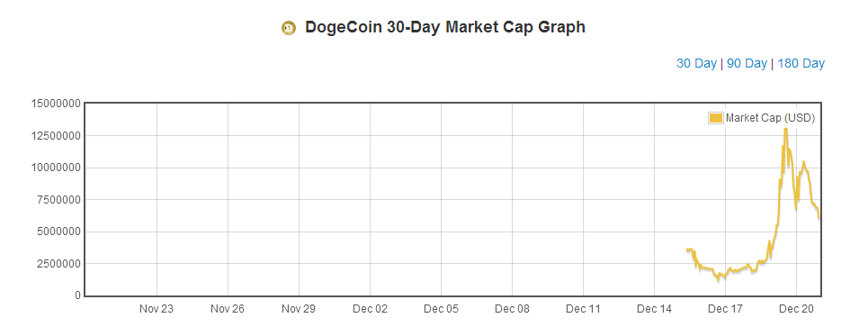Screen dimensions: 868x327
Task: Click the Nov 29 date label
Action: click(299, 309)
